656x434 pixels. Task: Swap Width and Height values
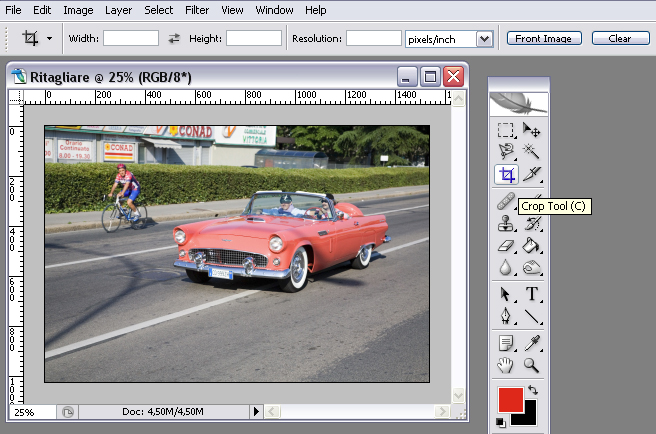click(x=174, y=38)
